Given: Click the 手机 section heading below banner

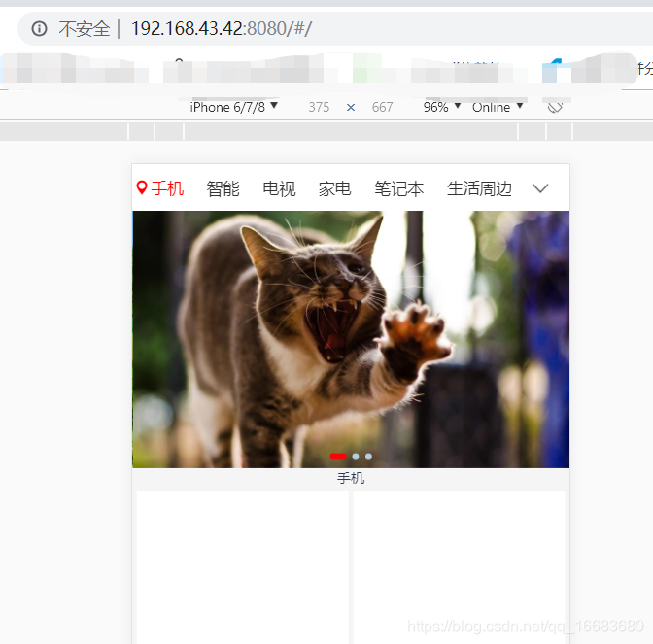Looking at the screenshot, I should 351,478.
